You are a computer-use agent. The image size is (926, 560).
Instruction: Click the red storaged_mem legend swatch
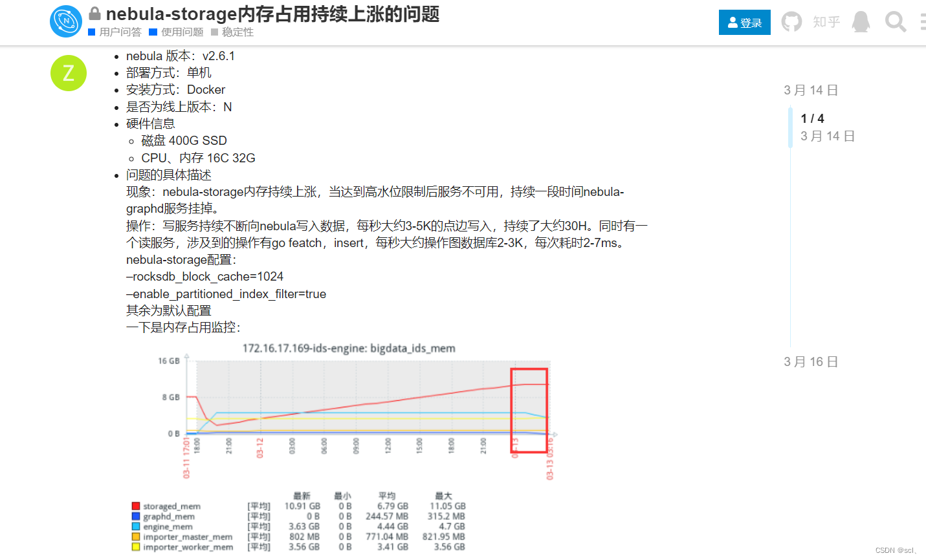click(x=136, y=506)
